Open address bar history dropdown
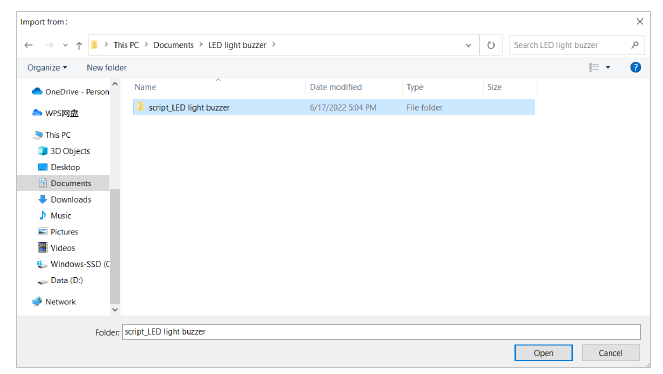 click(x=468, y=45)
